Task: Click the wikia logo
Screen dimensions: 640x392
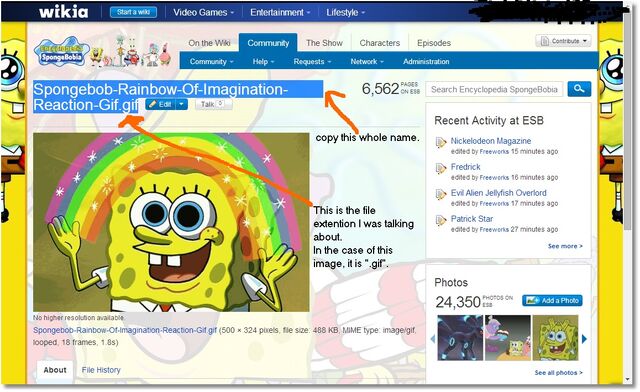Action: pyautogui.click(x=63, y=12)
